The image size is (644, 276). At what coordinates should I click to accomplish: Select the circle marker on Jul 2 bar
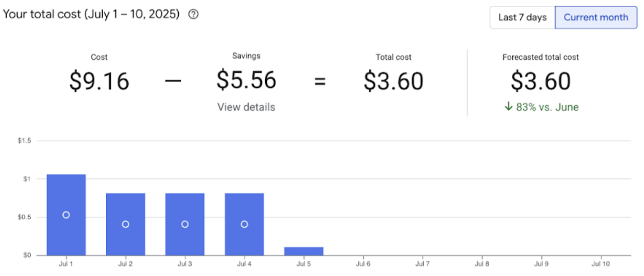coord(126,224)
